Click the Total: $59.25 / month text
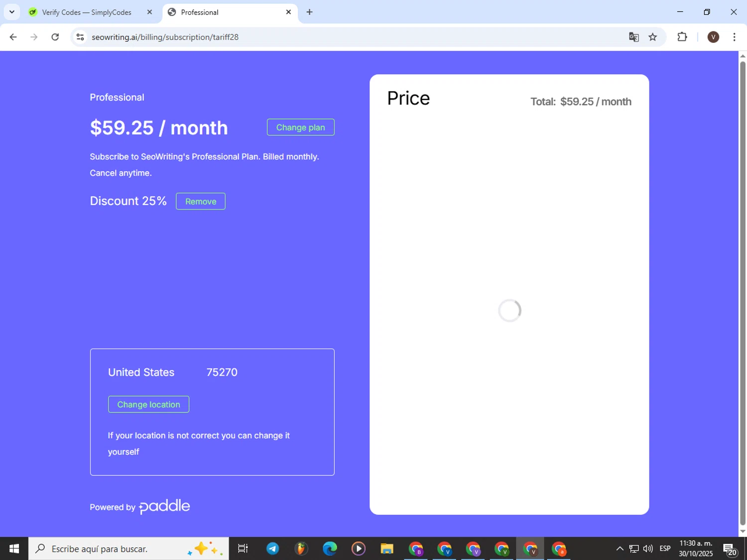 (581, 102)
